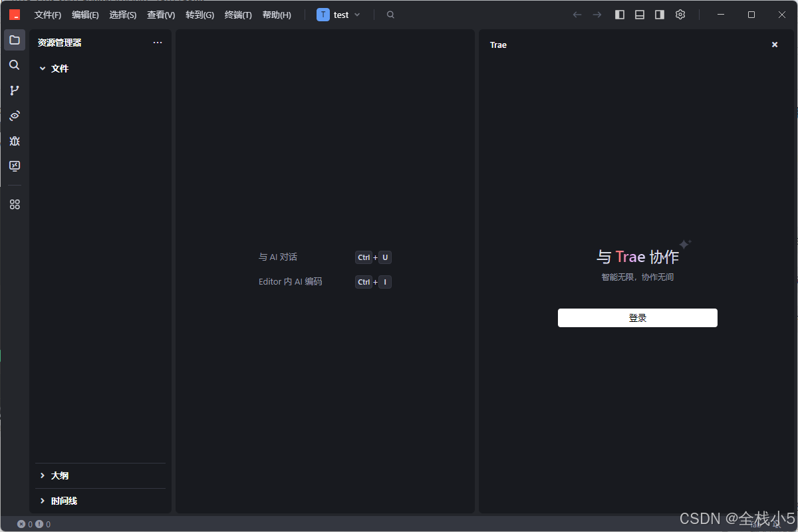Click the Trae logo in title bar
Viewport: 798px width, 532px height.
coord(15,15)
